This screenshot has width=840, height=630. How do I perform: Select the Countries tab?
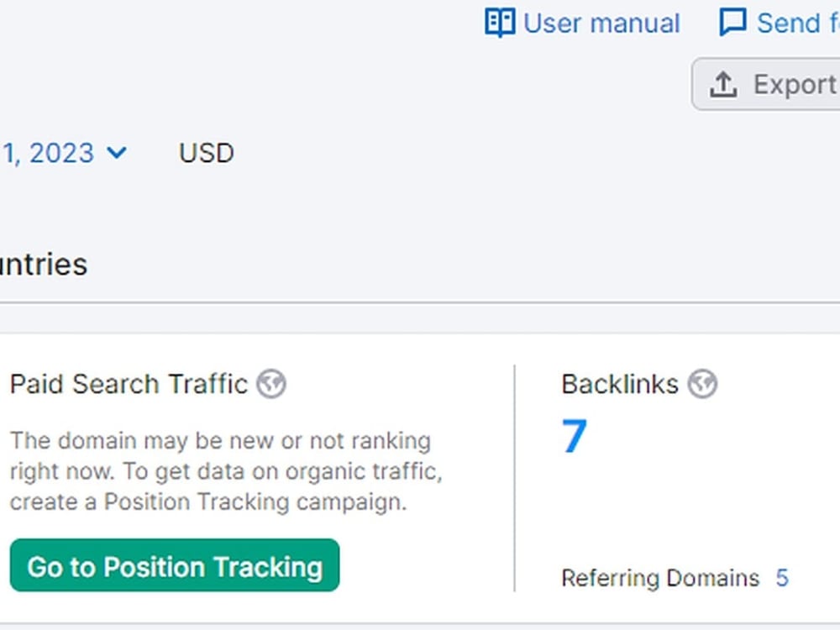[x=44, y=265]
